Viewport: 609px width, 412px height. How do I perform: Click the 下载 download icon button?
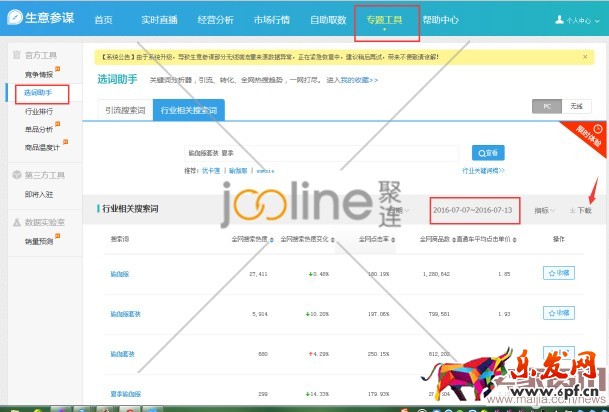coord(581,210)
